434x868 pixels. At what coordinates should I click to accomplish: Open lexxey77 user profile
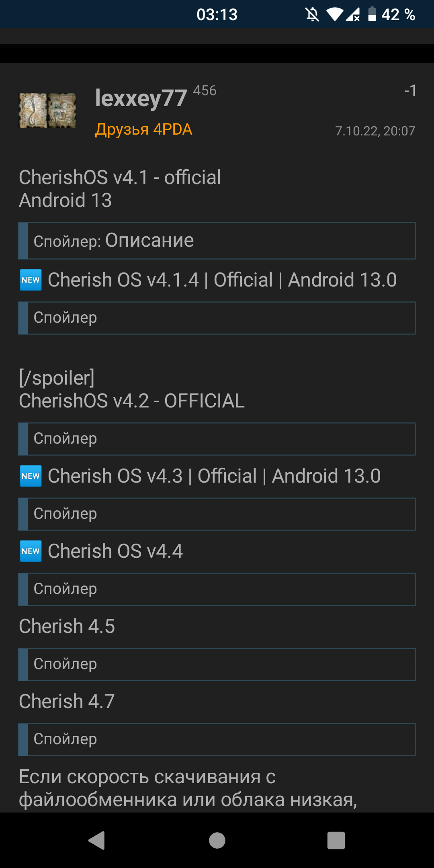point(141,98)
